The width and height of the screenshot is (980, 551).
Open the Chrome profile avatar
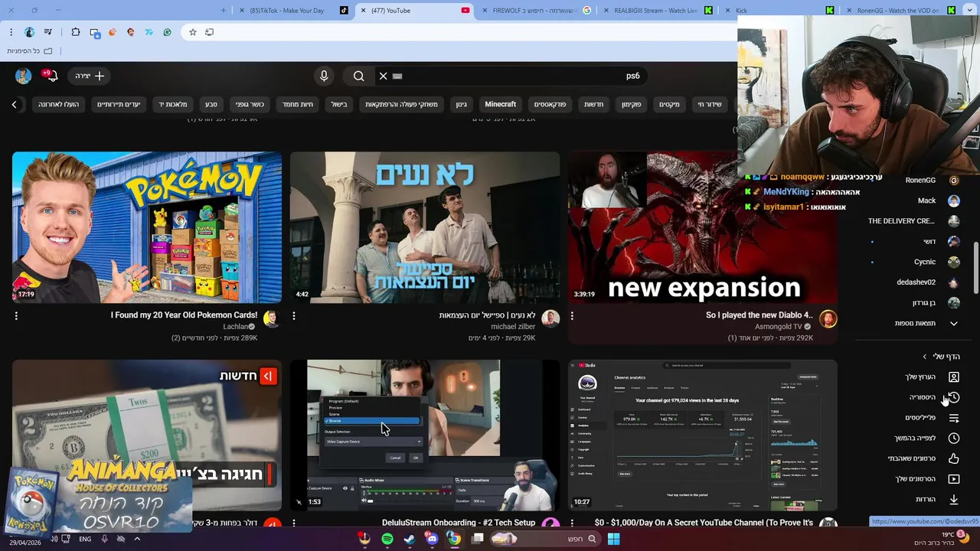[x=29, y=32]
